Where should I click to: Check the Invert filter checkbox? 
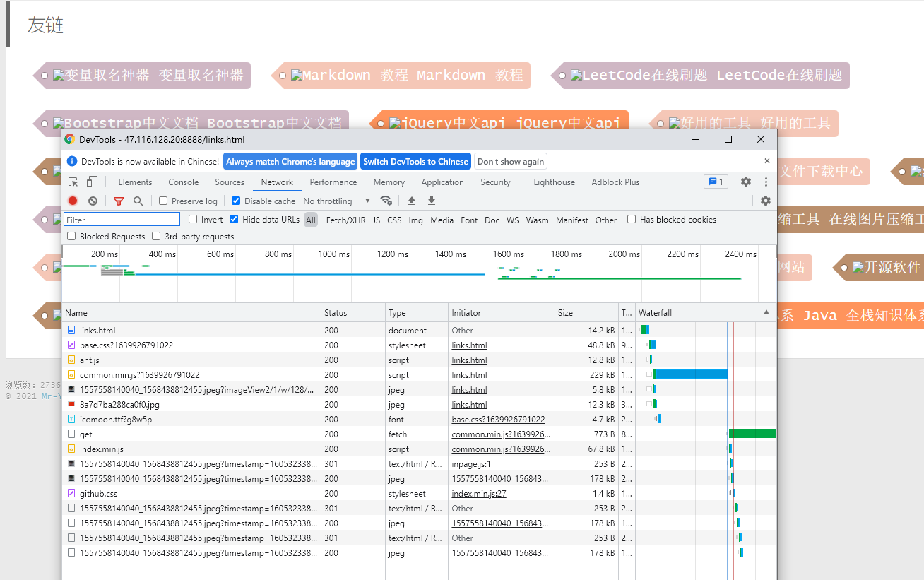(x=193, y=220)
